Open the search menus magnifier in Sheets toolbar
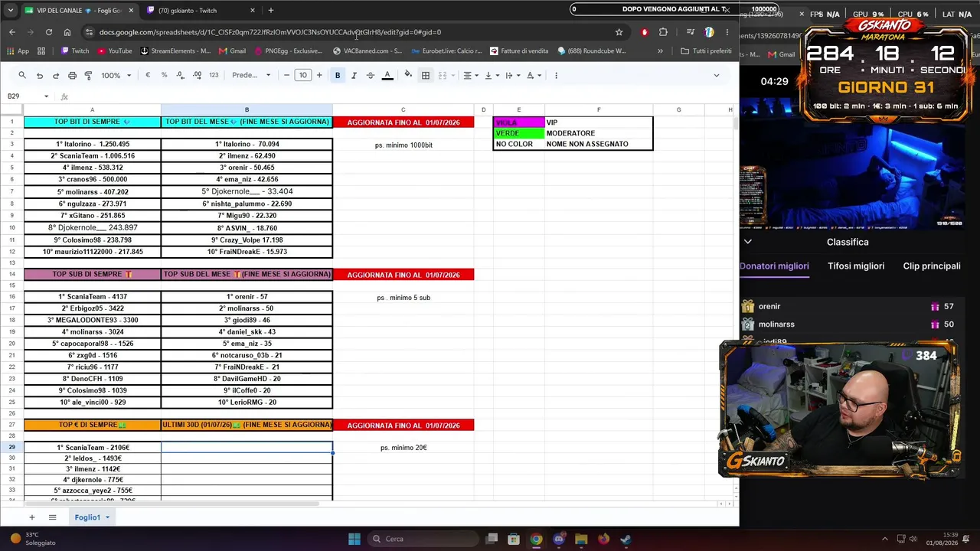The width and height of the screenshot is (980, 551). pos(22,75)
